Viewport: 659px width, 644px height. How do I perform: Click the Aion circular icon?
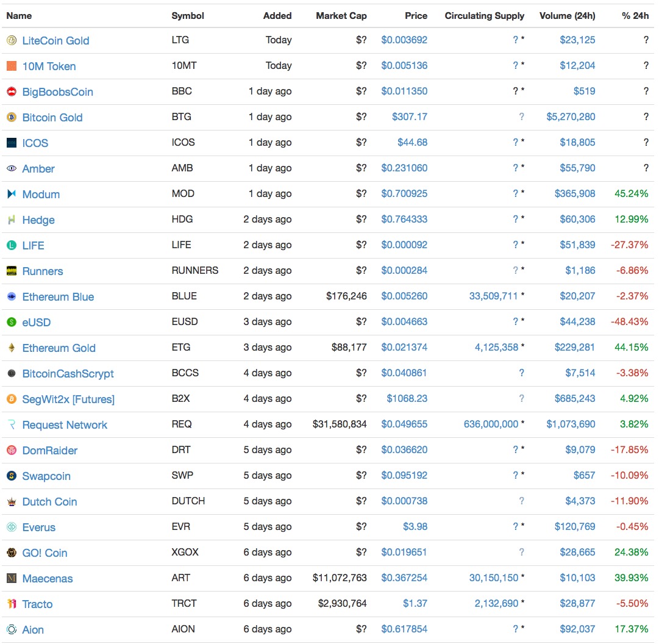click(12, 630)
